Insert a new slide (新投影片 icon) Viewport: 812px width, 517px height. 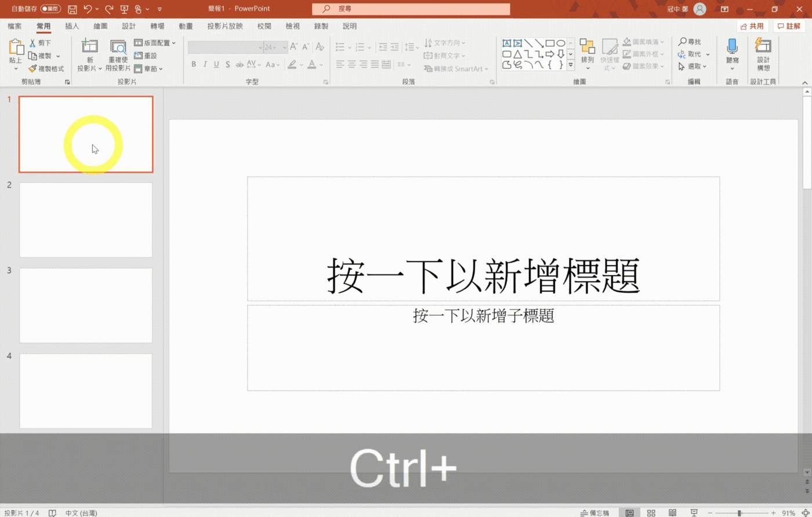[x=90, y=46]
